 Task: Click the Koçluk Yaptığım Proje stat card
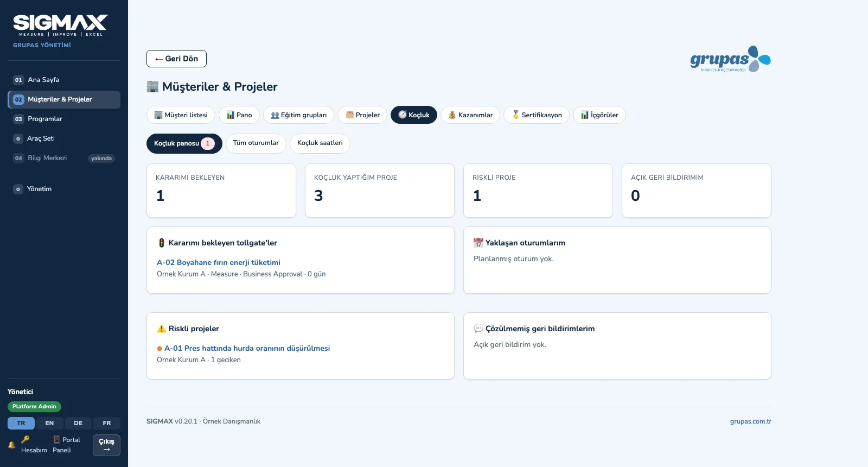380,191
